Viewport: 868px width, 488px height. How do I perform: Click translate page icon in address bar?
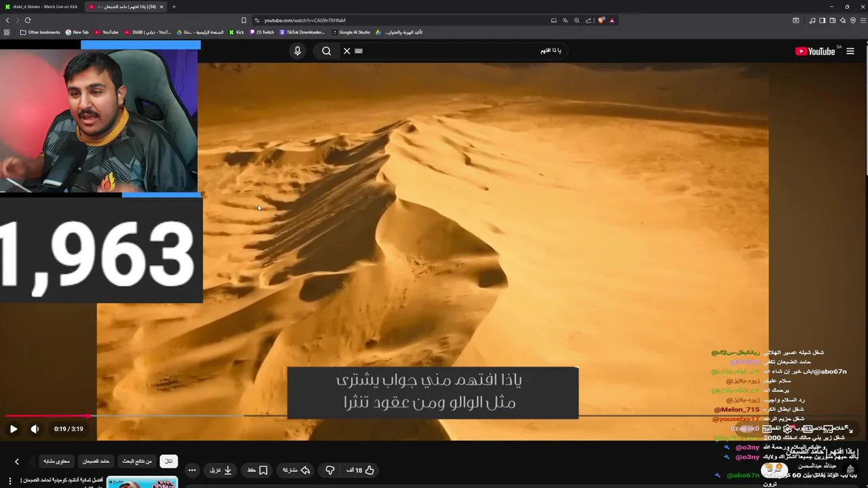[x=565, y=20]
